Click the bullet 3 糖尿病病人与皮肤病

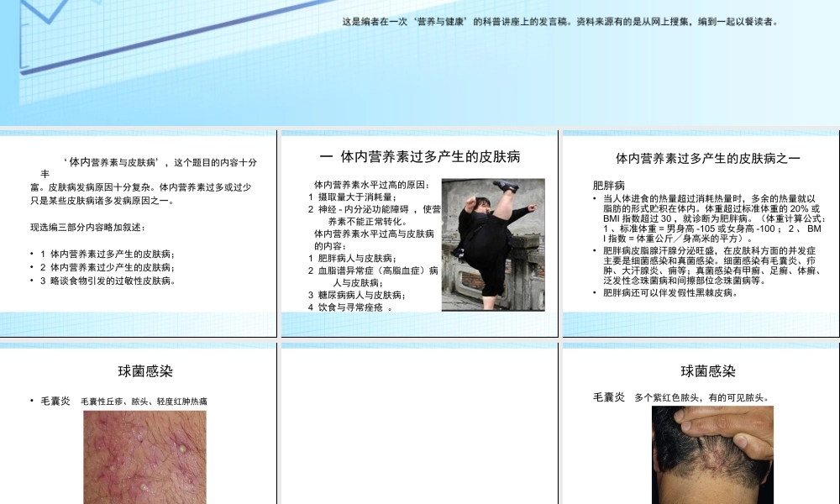point(344,292)
